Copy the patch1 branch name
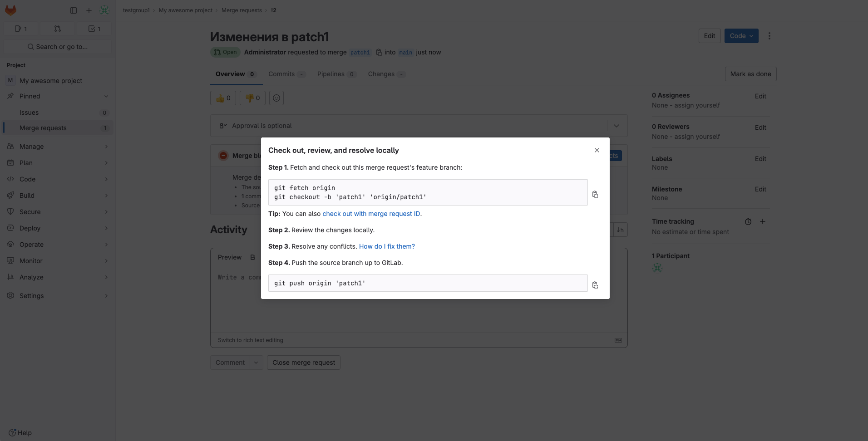This screenshot has height=441, width=868. (x=379, y=52)
